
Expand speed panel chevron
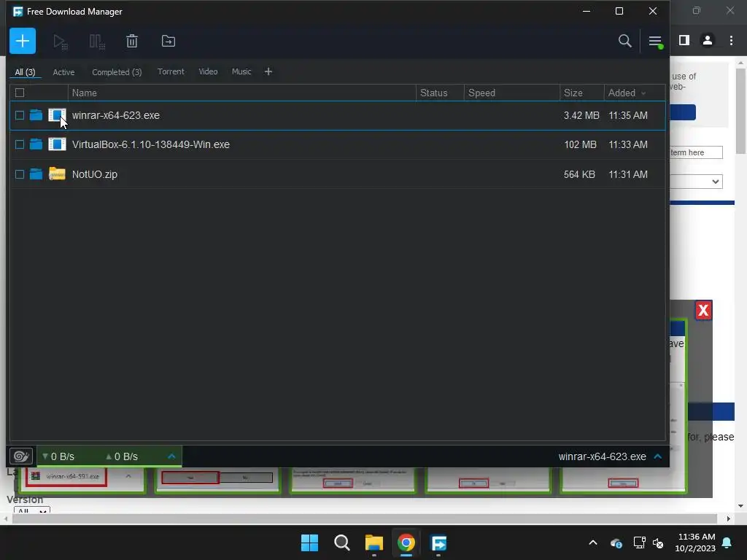[x=171, y=456]
